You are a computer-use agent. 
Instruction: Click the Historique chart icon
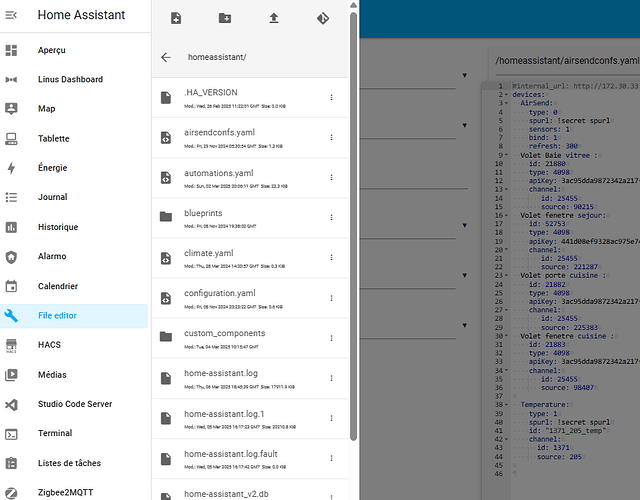[11, 227]
